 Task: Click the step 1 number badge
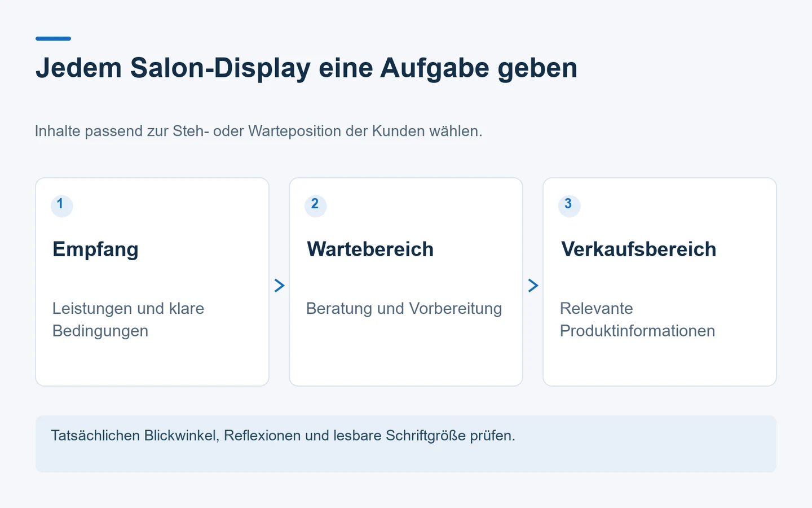62,205
